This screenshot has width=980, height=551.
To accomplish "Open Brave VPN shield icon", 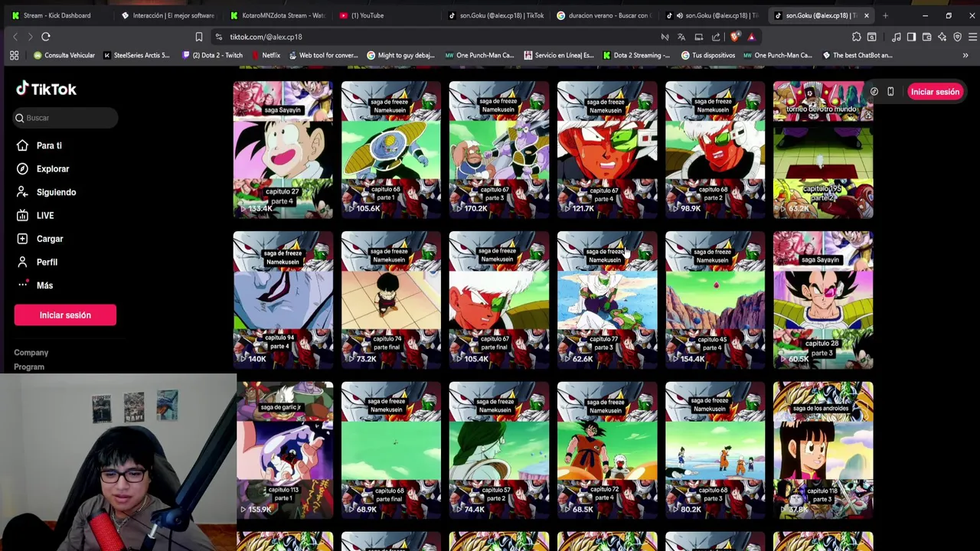I will (957, 37).
